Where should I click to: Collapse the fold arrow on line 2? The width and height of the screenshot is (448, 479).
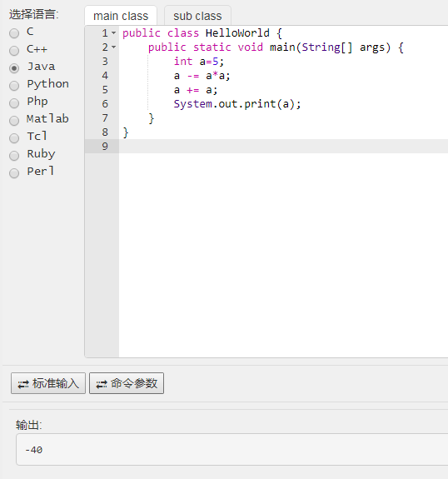pos(113,47)
